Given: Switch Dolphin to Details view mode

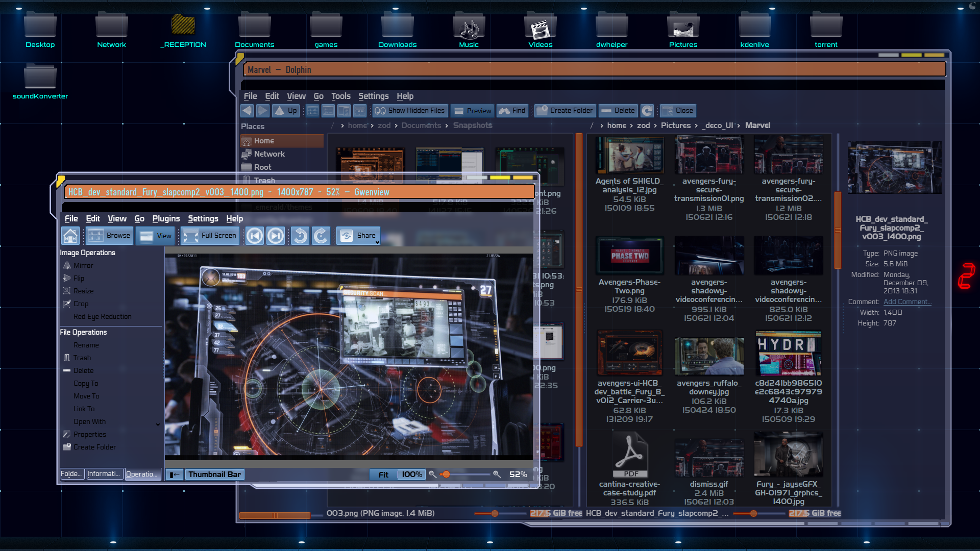Looking at the screenshot, I should click(x=344, y=111).
